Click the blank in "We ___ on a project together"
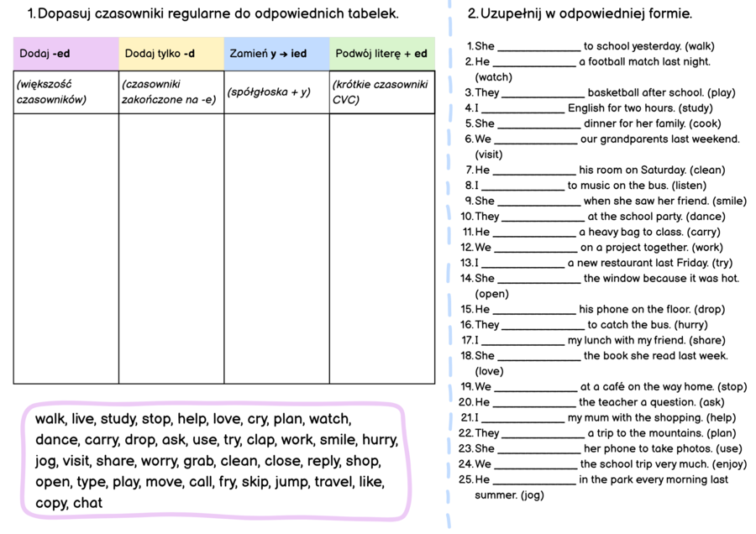The width and height of the screenshot is (756, 534). pos(536,249)
